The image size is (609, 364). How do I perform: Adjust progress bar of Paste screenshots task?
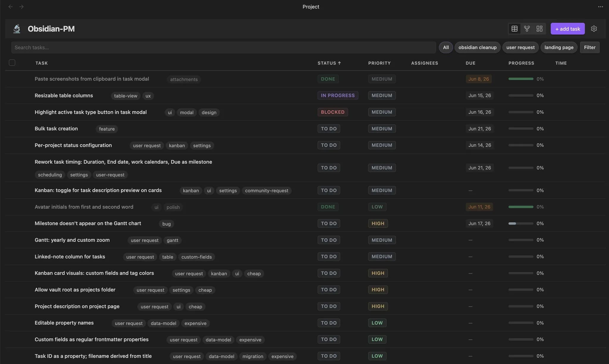(x=521, y=79)
